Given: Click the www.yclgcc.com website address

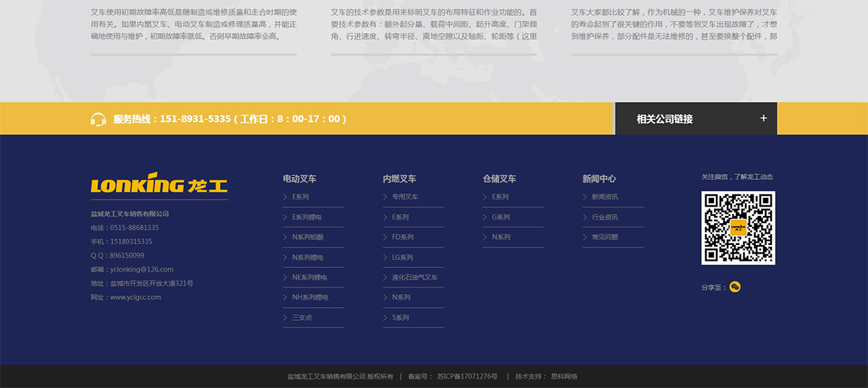Looking at the screenshot, I should click(x=135, y=297).
